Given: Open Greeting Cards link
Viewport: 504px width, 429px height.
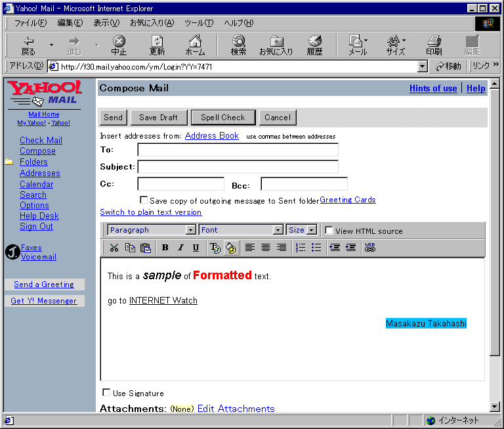Looking at the screenshot, I should click(x=348, y=200).
